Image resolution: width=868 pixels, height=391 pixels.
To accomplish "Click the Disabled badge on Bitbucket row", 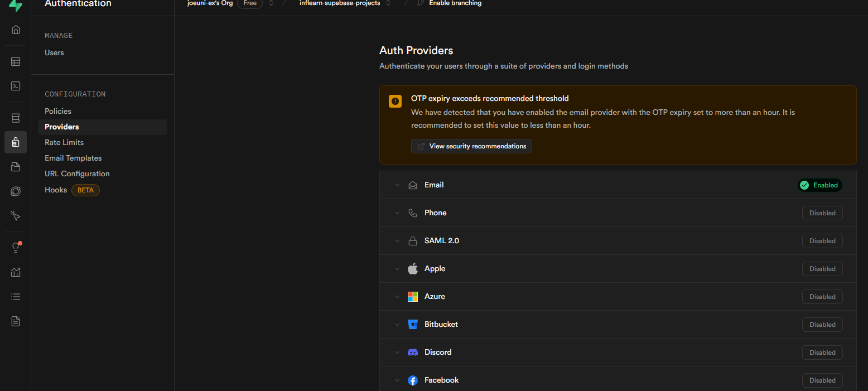I will pos(822,325).
